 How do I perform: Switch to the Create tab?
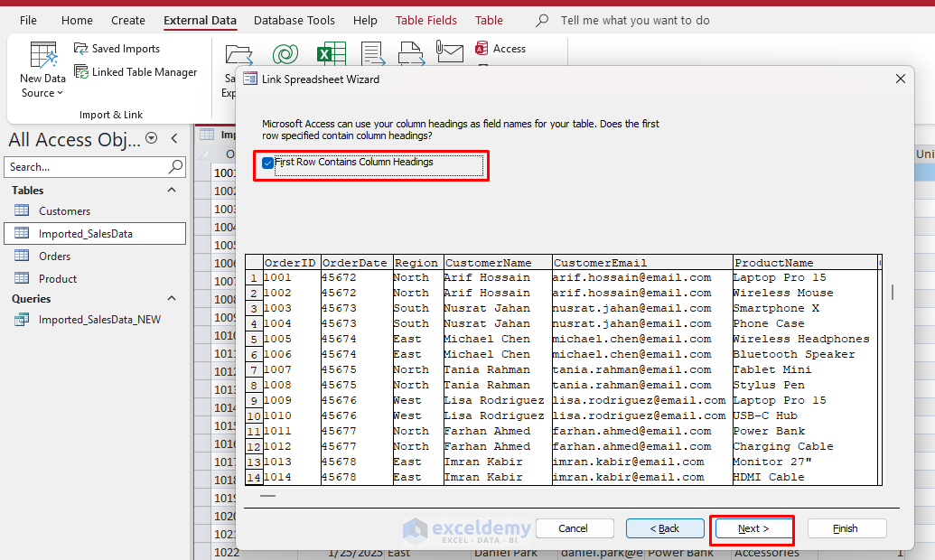click(x=128, y=20)
